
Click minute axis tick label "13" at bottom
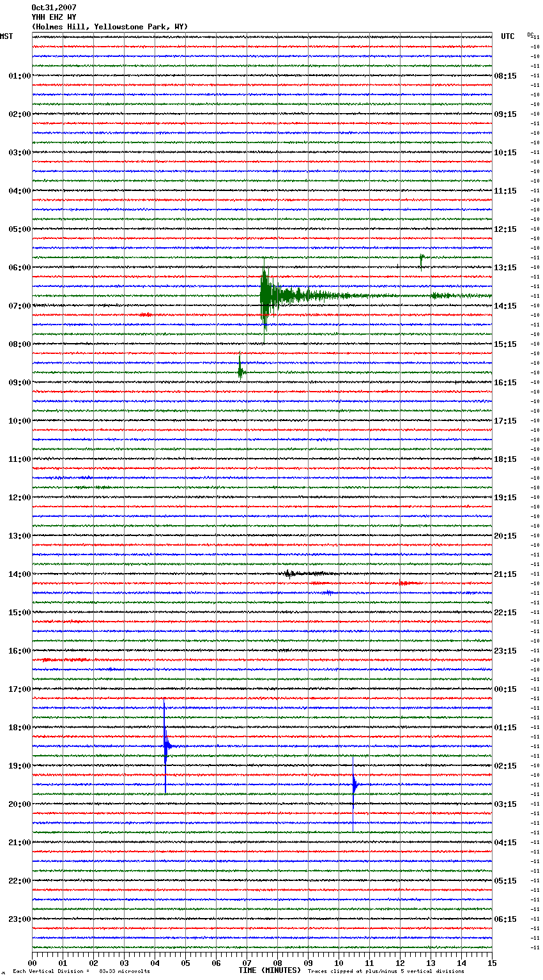coord(431,963)
